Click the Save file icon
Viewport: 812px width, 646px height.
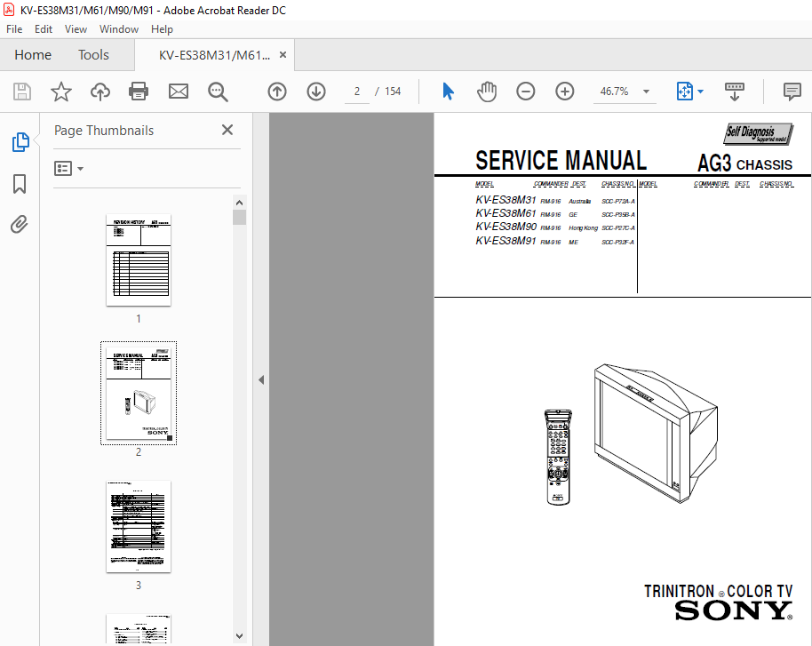[21, 92]
